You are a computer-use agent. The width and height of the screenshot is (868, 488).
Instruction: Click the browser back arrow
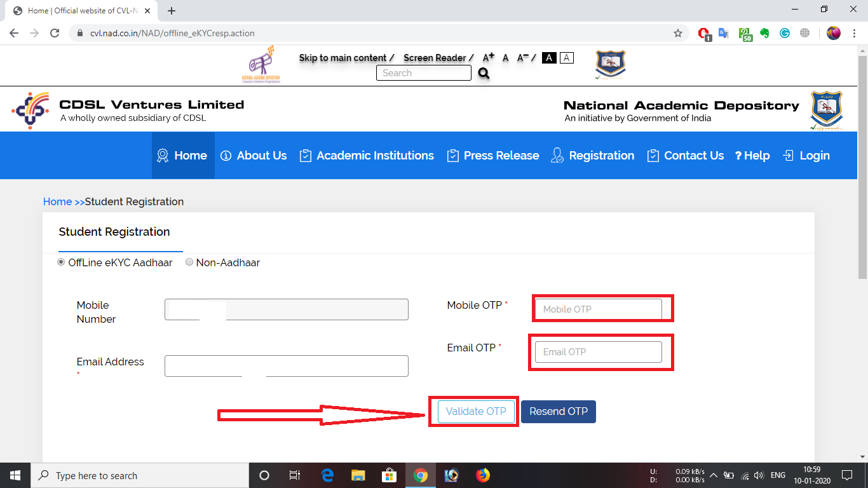tap(14, 33)
